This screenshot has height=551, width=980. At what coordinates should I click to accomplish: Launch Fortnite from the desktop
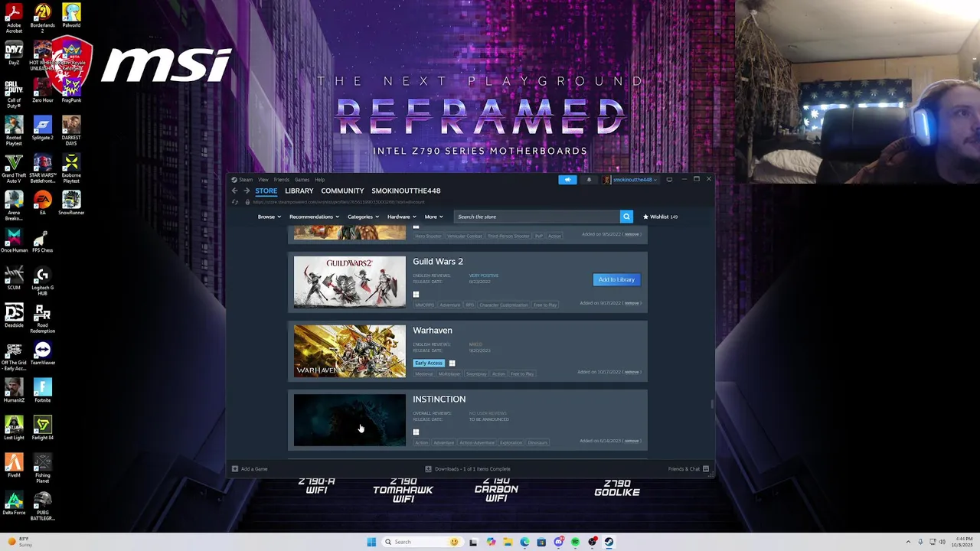click(42, 391)
